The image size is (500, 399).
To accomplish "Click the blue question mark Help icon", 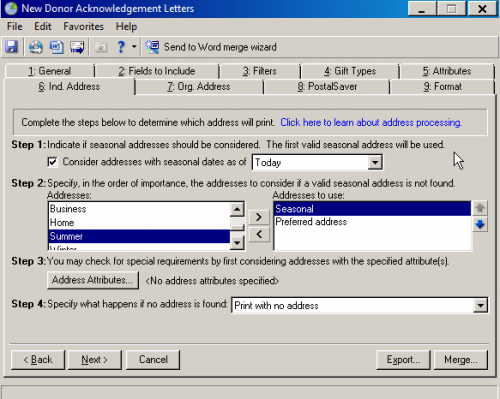I will pos(121,47).
